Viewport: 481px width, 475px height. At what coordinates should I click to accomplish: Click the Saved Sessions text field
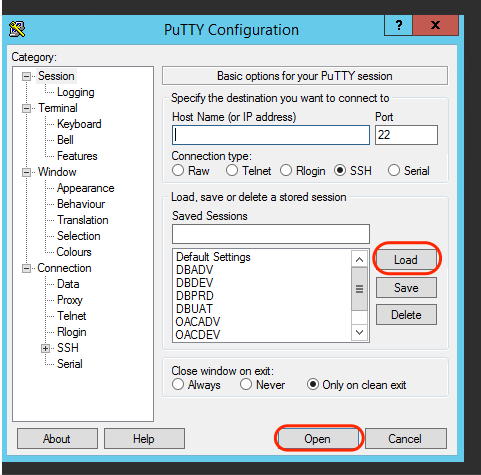pos(271,234)
